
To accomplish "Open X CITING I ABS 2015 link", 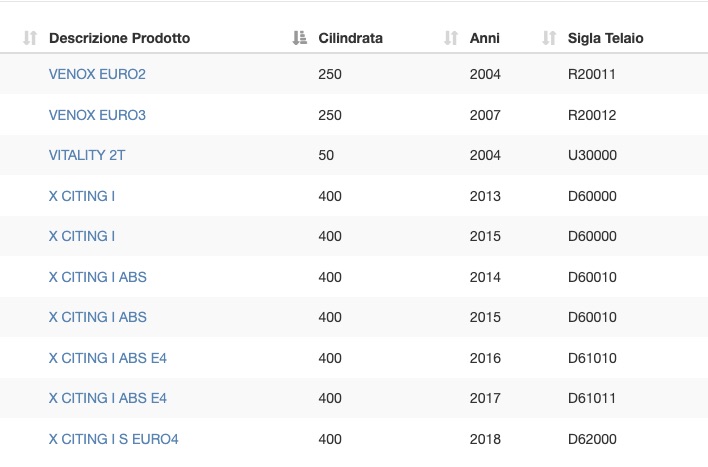I will click(98, 317).
